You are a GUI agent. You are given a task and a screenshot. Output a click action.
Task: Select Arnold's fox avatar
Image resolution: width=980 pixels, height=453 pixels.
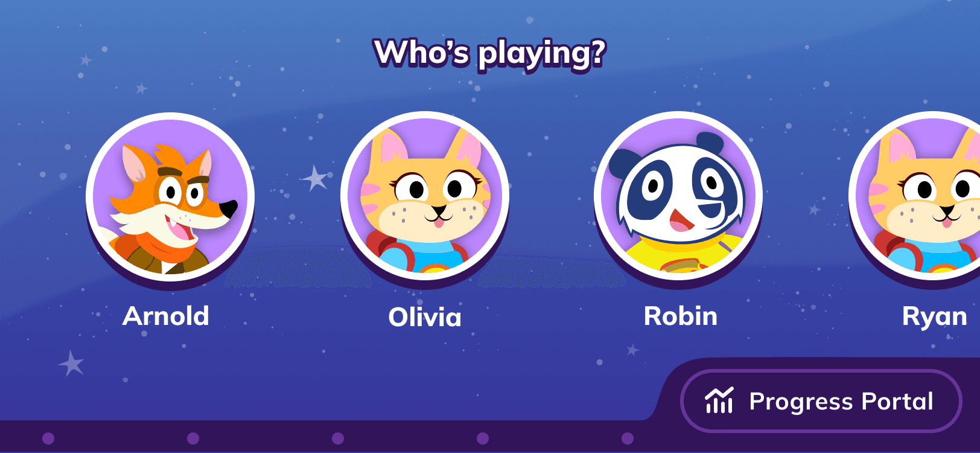tap(170, 196)
